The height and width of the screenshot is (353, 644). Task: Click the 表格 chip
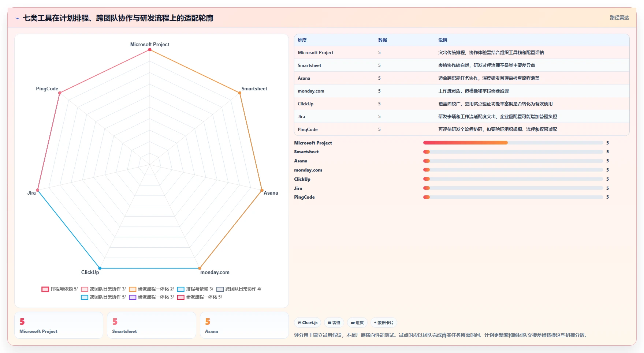[x=334, y=323]
